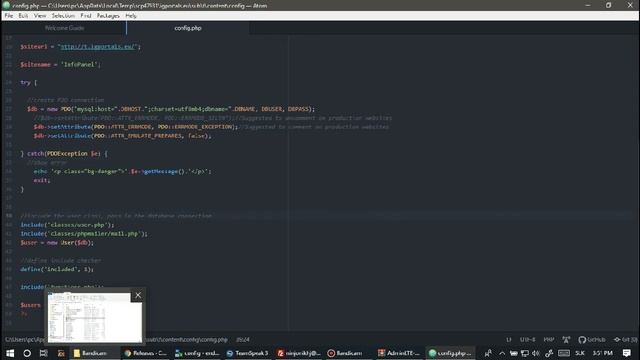Image resolution: width=640 pixels, height=360 pixels.
Task: Open People icon in system tray
Action: point(488,353)
